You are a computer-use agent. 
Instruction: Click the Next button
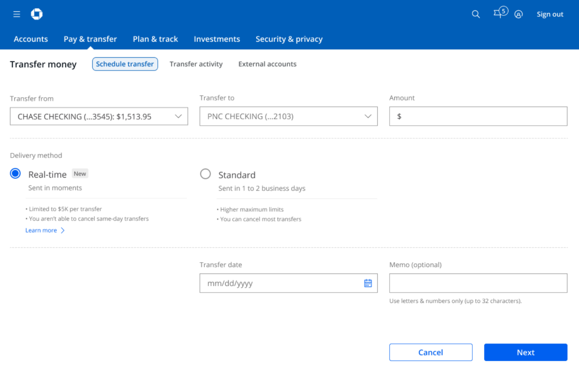pyautogui.click(x=526, y=352)
